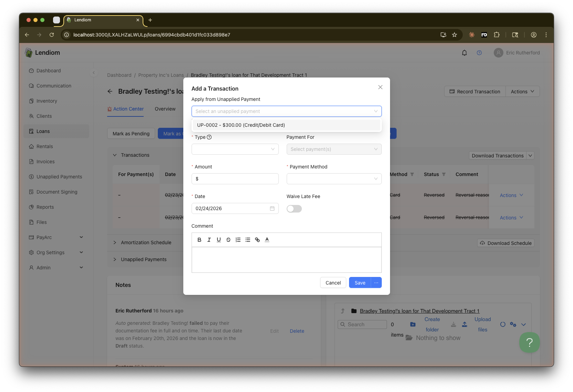Toggle bold in the comment editor
The image size is (573, 392).
coord(199,240)
